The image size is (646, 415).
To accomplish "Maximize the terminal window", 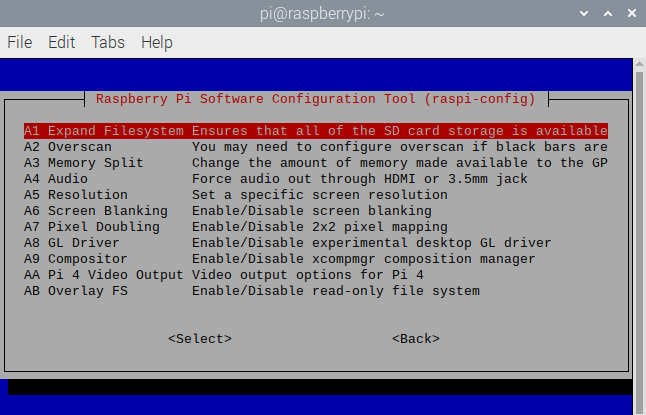I will point(604,14).
